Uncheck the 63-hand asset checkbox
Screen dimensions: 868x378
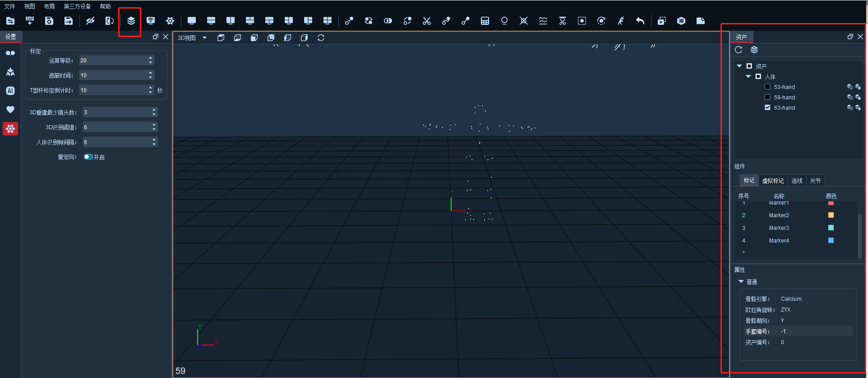coord(767,107)
